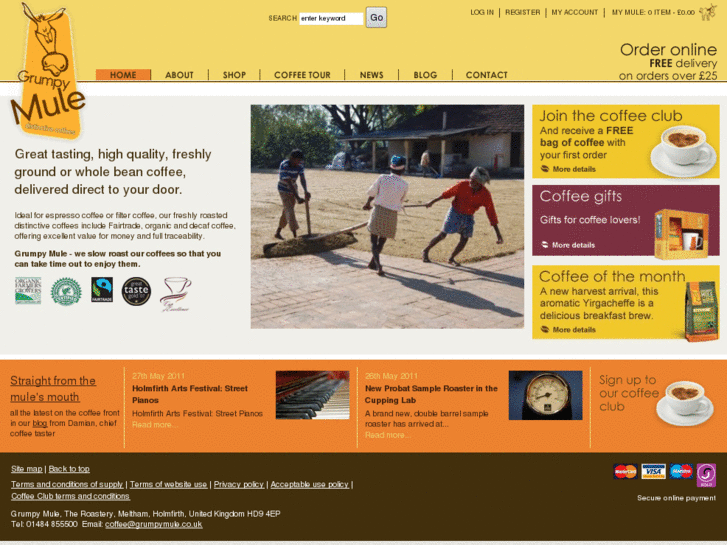
Task: Click the Yirgacheffe coffee bag image
Action: click(x=701, y=311)
